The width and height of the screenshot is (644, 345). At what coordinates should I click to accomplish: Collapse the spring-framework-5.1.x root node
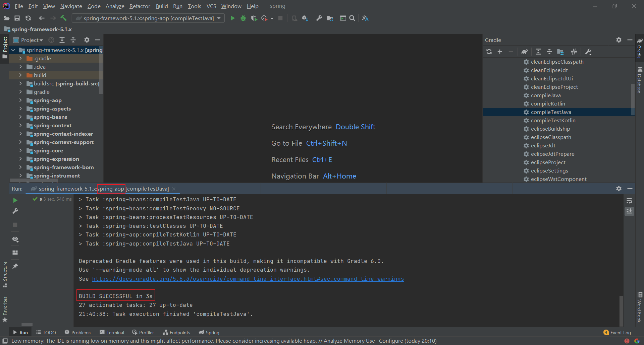(x=13, y=50)
